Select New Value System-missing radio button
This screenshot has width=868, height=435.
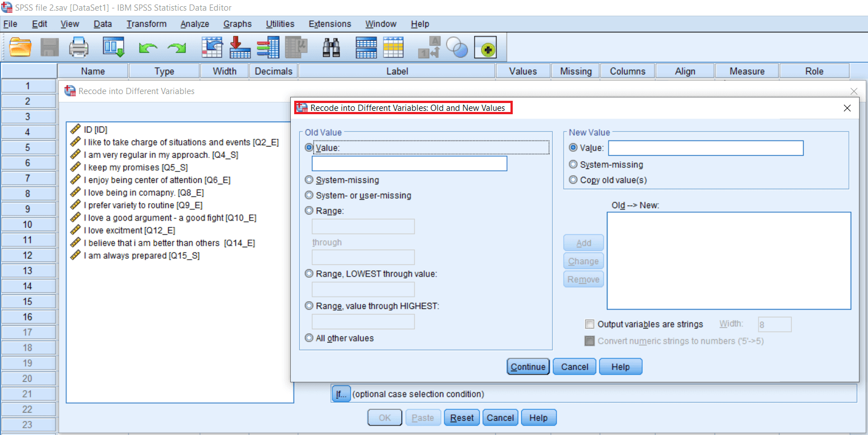point(573,165)
